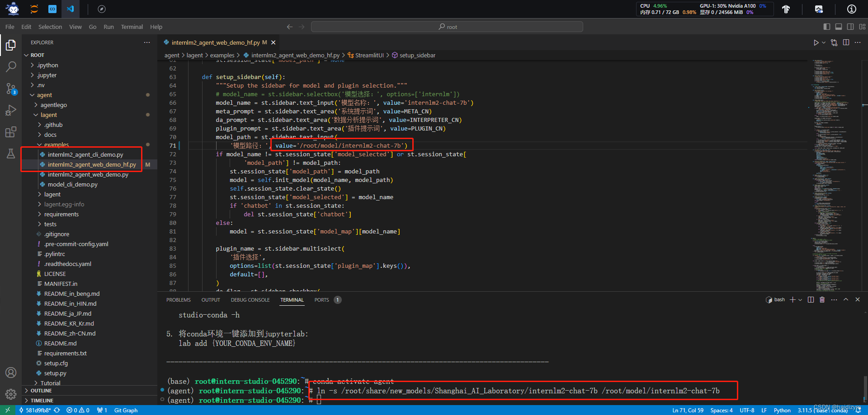868x415 pixels.
Task: Click the remote window indicator icon
Action: (8, 410)
